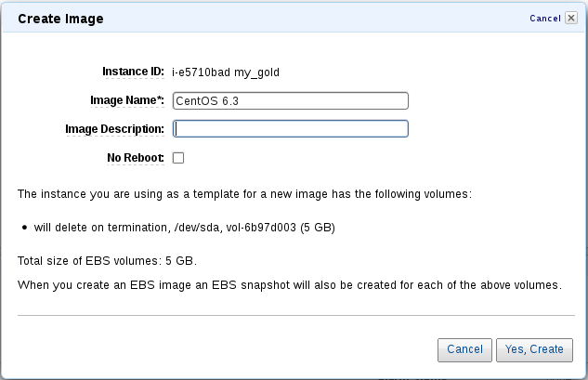The image size is (588, 380).
Task: Click the Image Description label
Action: point(114,129)
